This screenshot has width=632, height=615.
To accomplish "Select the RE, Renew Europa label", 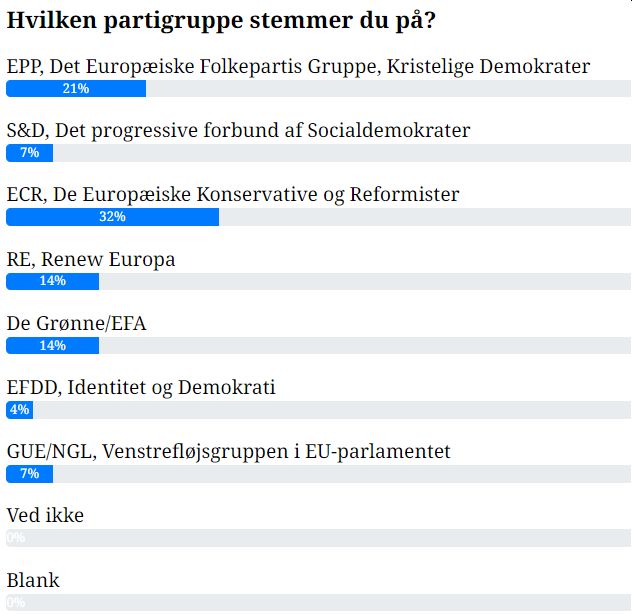I will pyautogui.click(x=91, y=259).
